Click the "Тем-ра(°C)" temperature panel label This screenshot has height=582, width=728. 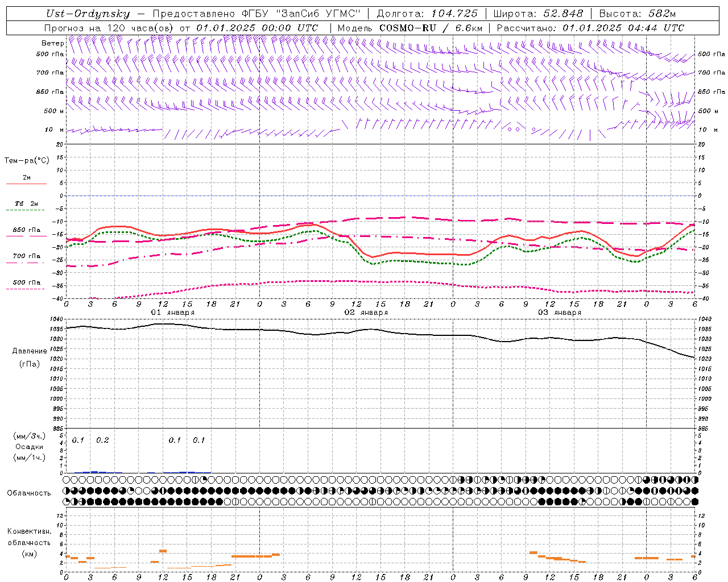click(27, 160)
